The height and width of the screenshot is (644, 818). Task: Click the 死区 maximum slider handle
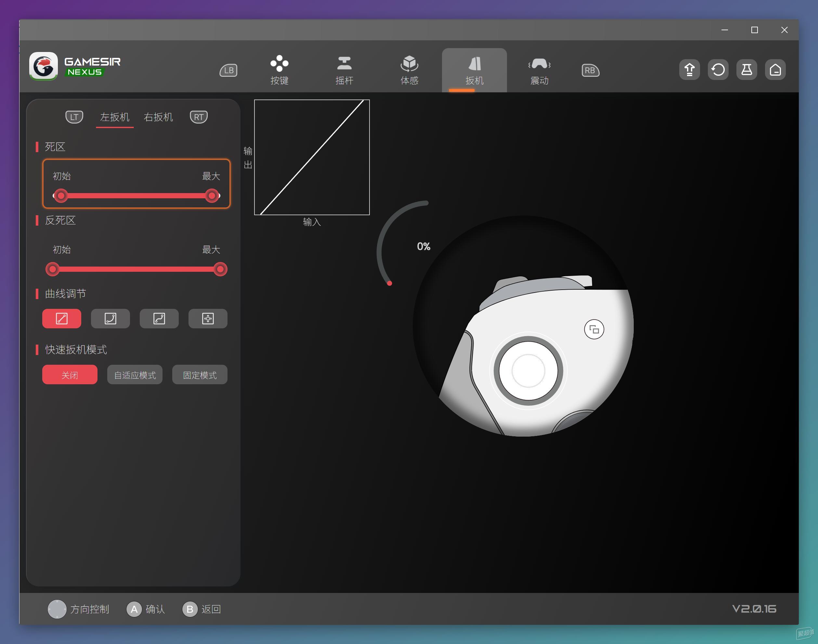pos(212,196)
